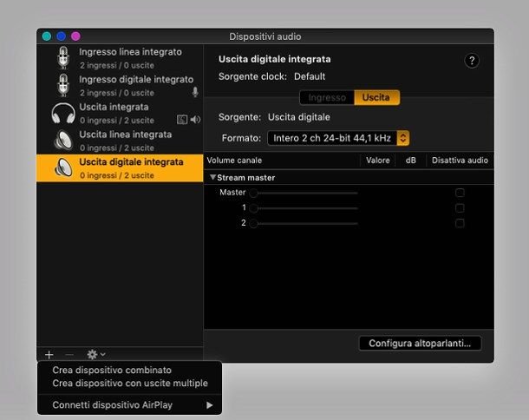Open the gear actions menu
Screen dimensions: 529x420
(x=96, y=355)
